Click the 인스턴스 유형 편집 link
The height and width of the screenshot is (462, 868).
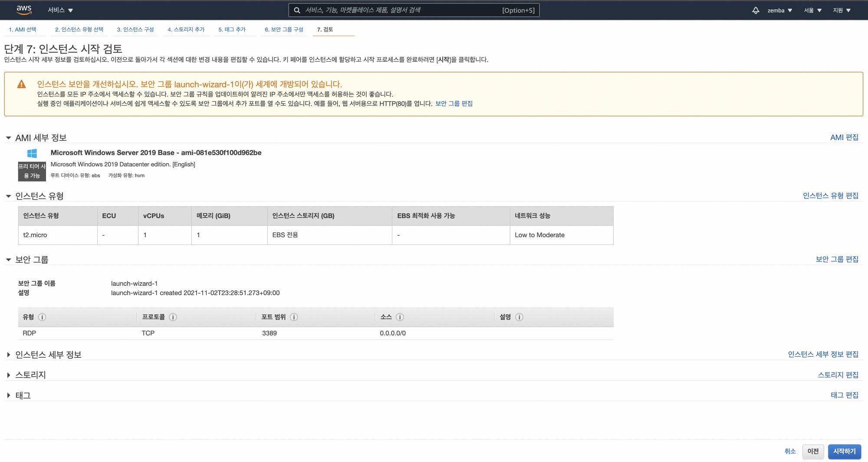tap(831, 195)
